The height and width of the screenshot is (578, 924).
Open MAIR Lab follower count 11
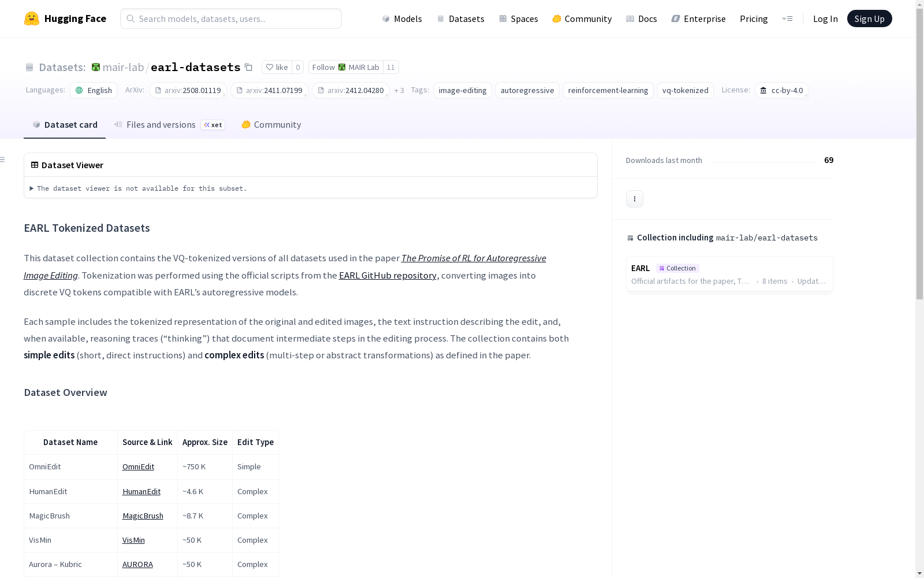(x=391, y=67)
